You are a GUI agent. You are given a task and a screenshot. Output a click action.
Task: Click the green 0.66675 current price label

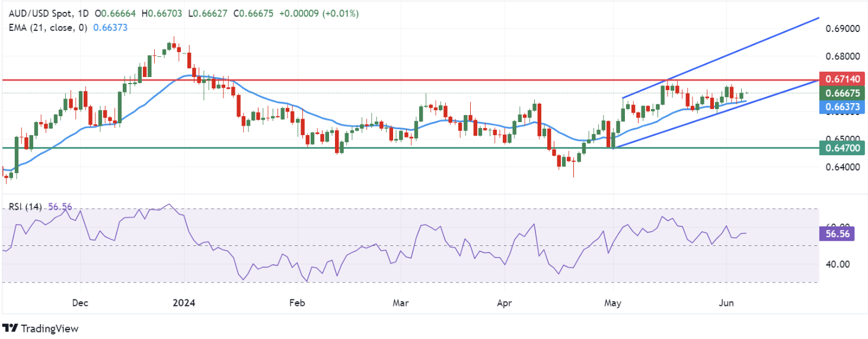(x=842, y=93)
